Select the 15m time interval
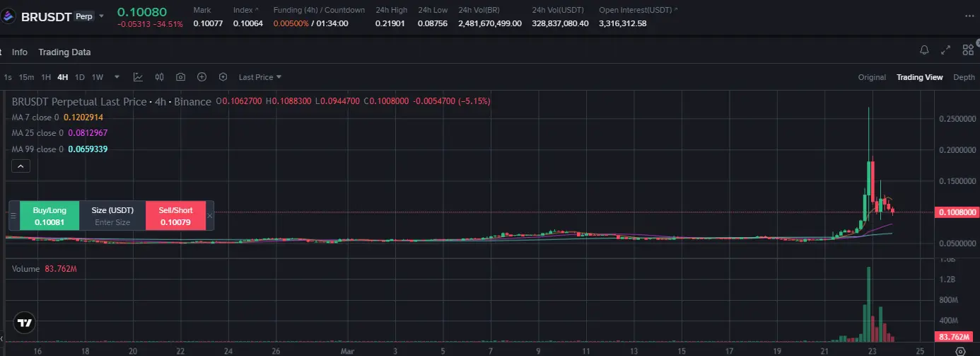 (x=27, y=77)
